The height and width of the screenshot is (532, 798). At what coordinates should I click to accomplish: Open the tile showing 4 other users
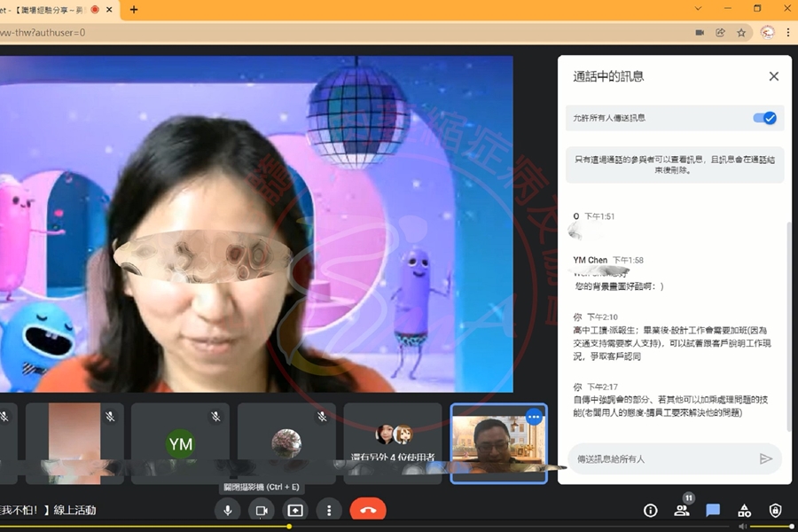click(393, 443)
